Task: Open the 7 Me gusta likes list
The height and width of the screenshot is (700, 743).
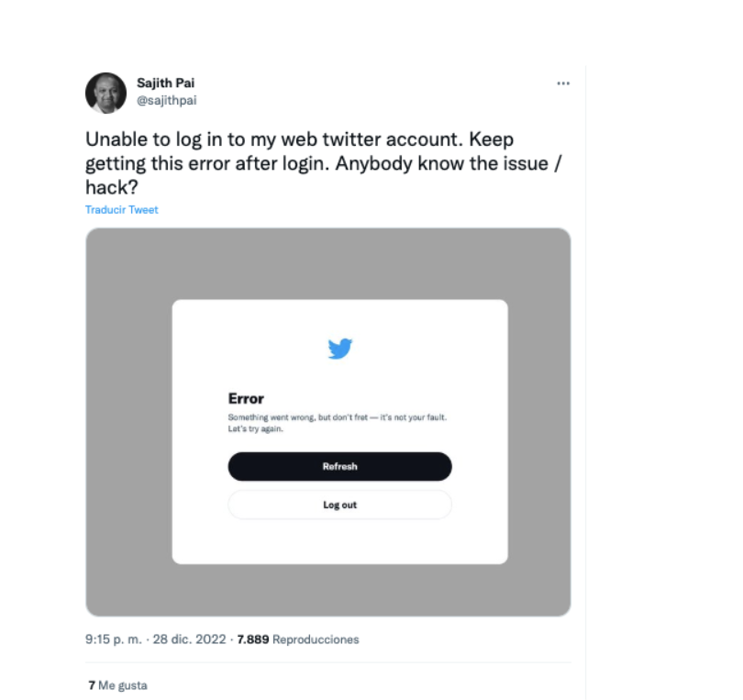Action: (117, 685)
